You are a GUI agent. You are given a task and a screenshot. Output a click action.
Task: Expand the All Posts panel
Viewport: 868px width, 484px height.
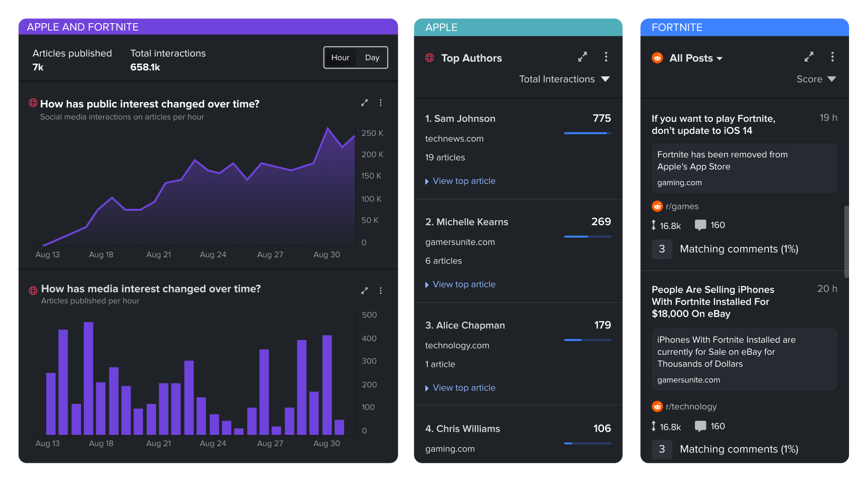[809, 57]
